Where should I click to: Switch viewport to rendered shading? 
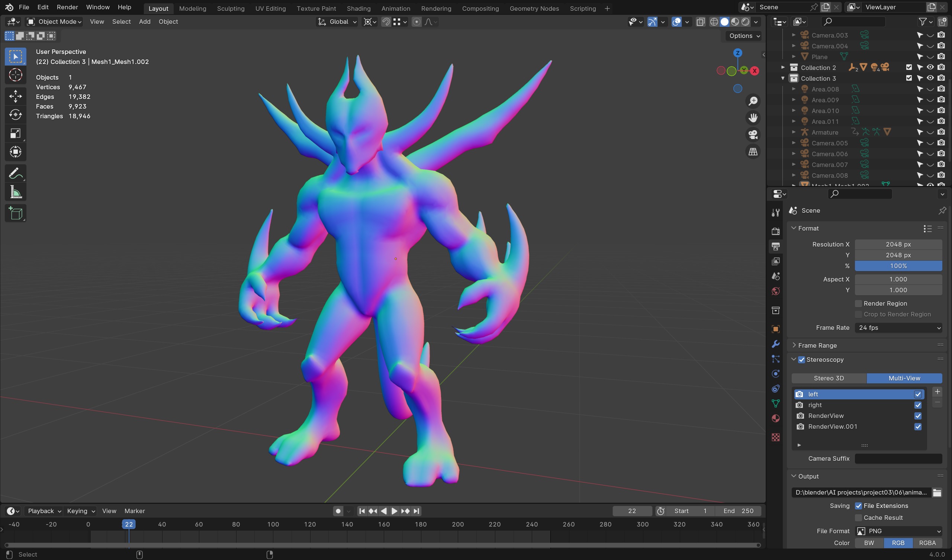point(745,22)
